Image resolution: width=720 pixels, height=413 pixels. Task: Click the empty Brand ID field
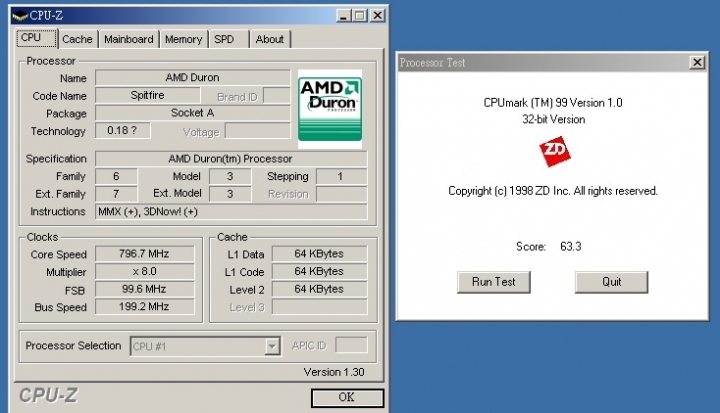[x=277, y=96]
